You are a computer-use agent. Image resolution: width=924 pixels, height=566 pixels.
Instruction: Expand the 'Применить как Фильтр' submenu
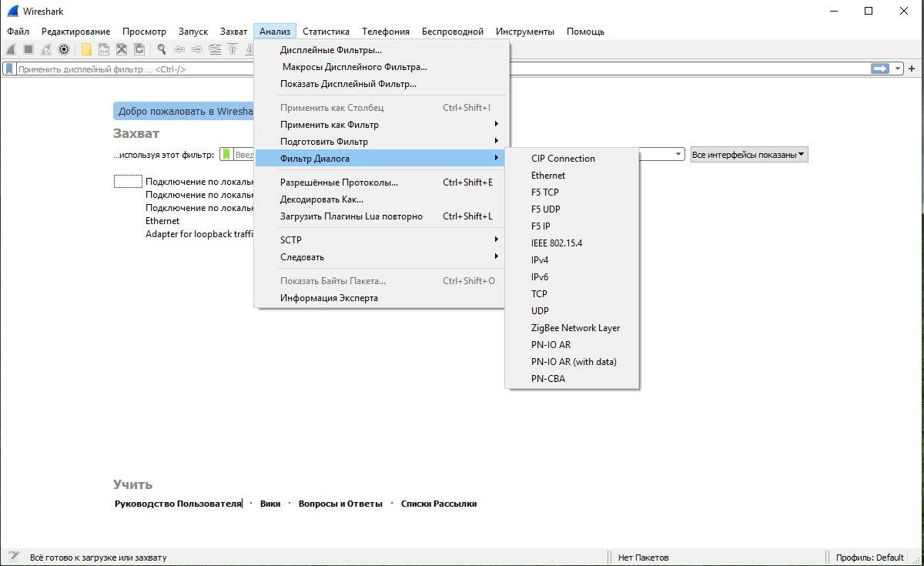tap(380, 124)
